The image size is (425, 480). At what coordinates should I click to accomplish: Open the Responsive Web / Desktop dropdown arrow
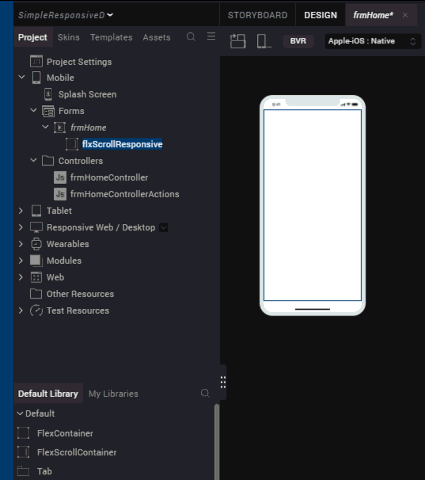pos(163,228)
